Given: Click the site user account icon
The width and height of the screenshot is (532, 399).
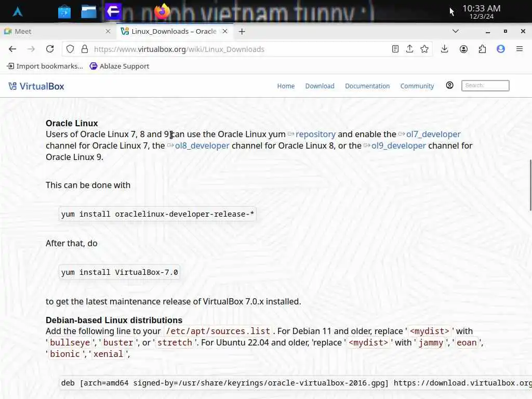Looking at the screenshot, I should coord(449,86).
